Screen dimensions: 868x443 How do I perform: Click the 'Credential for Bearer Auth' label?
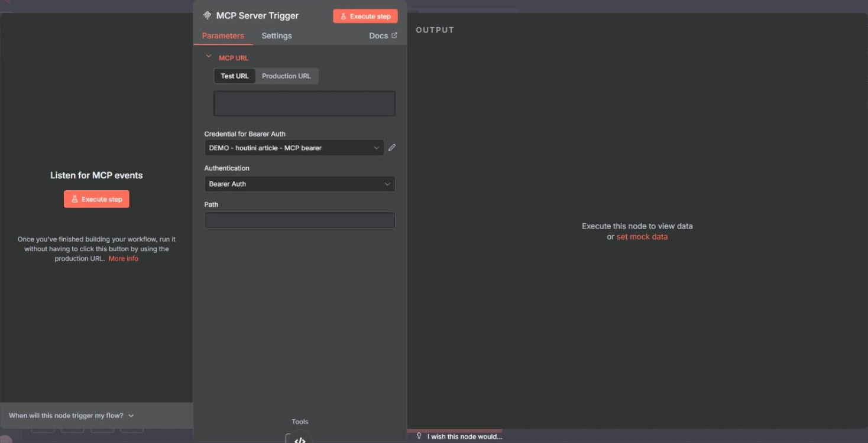[245, 134]
